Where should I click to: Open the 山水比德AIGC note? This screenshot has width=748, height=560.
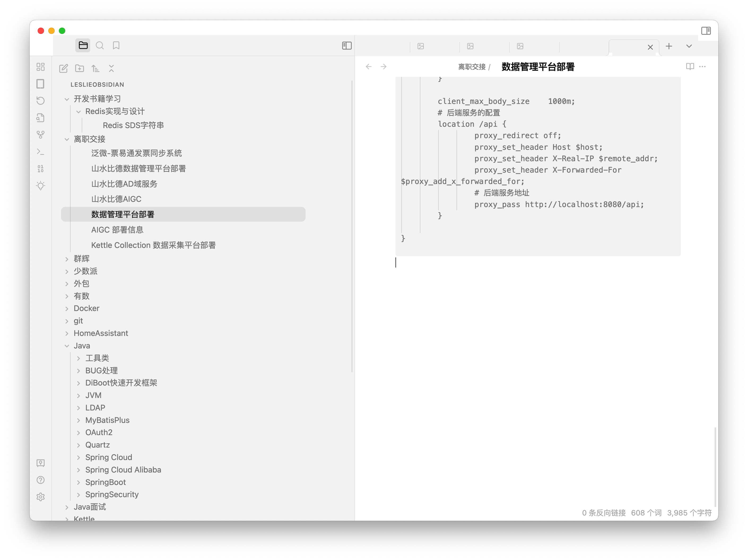(116, 199)
